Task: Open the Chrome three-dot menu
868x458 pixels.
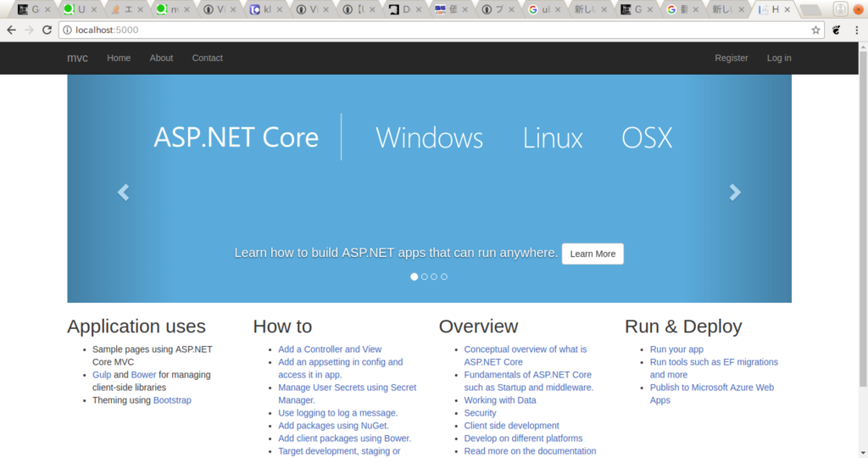Action: 856,30
